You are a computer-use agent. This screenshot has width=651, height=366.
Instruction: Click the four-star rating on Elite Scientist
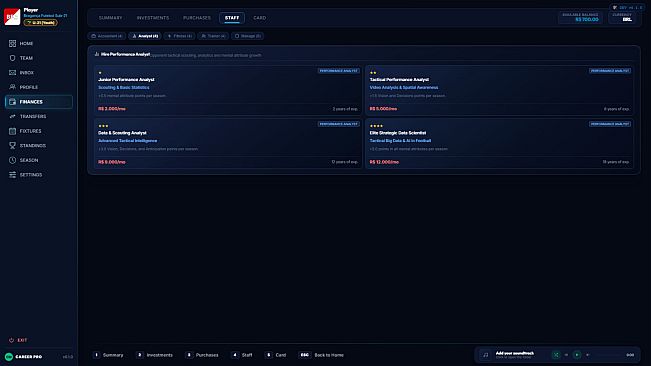point(376,126)
